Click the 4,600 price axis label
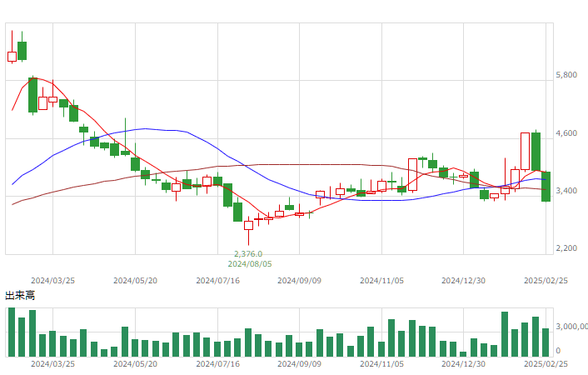 566,133
